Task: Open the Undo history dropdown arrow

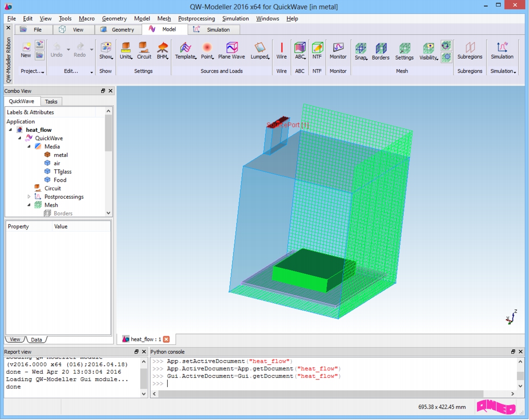Action: 69,49
